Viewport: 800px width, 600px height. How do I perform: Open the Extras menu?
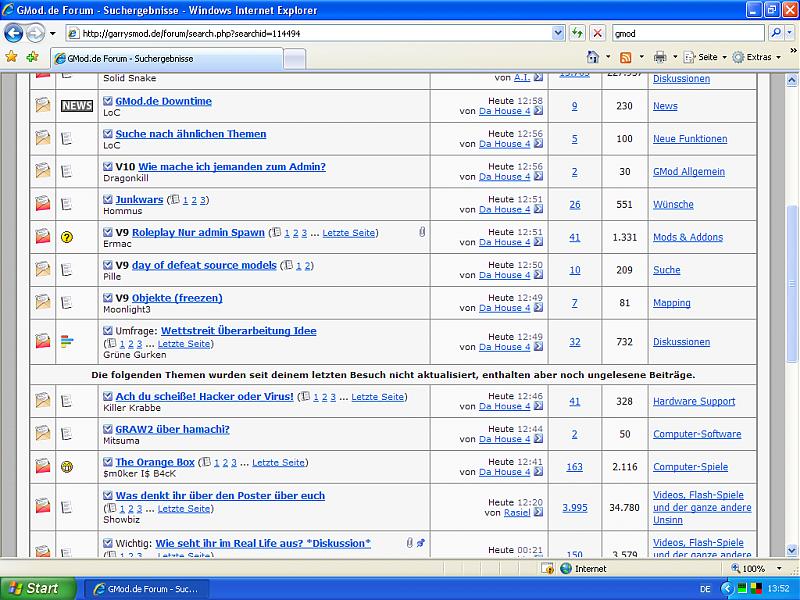coord(757,57)
